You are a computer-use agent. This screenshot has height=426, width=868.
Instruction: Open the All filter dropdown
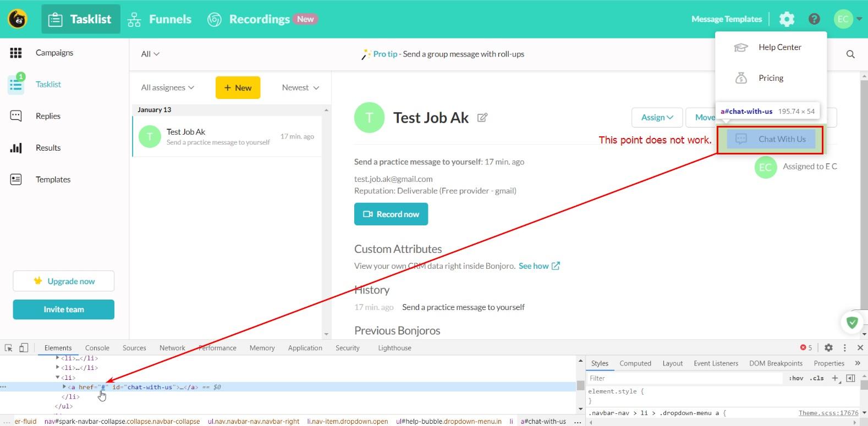click(x=150, y=54)
